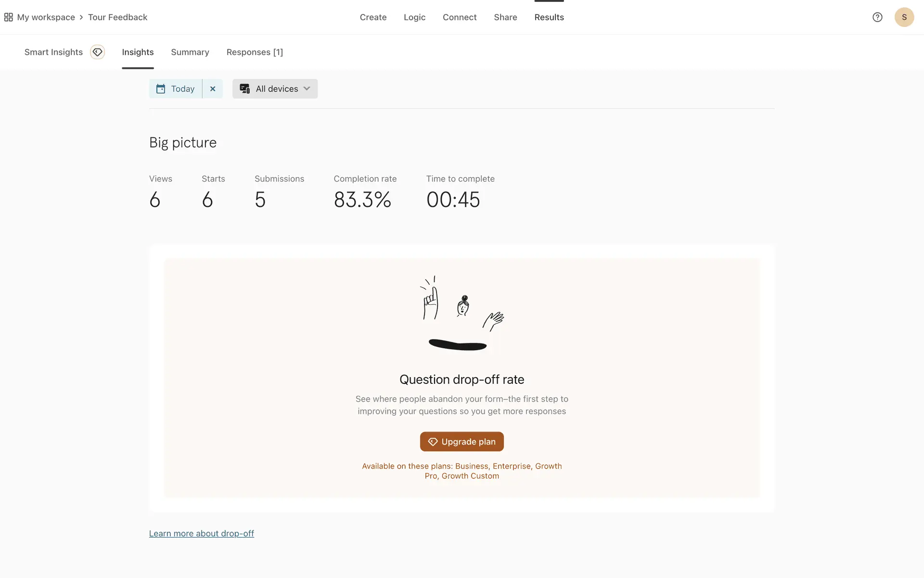Expand the All devices dropdown arrow

click(x=307, y=89)
